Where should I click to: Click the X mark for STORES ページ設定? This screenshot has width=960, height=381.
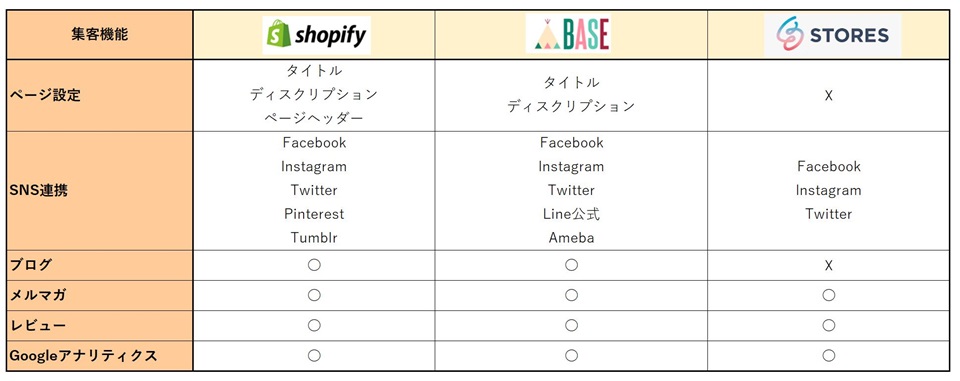point(828,96)
